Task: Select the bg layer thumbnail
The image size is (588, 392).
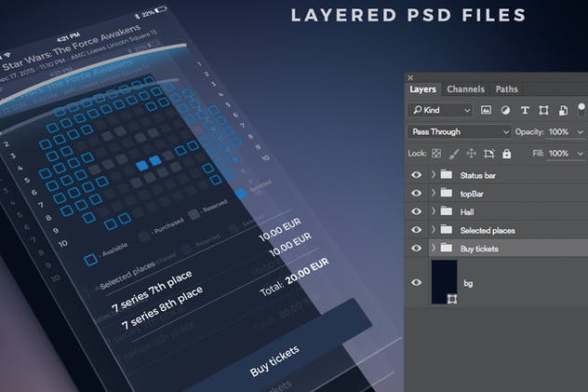Action: 445,281
